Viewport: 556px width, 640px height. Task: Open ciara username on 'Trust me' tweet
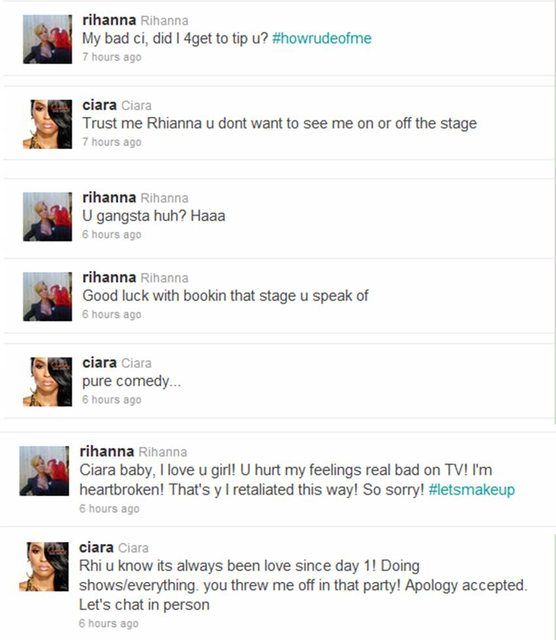pos(100,105)
